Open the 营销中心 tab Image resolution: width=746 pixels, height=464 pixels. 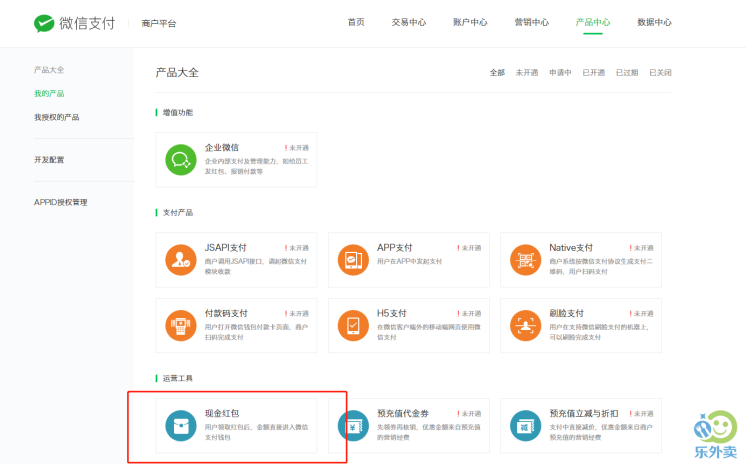[531, 22]
